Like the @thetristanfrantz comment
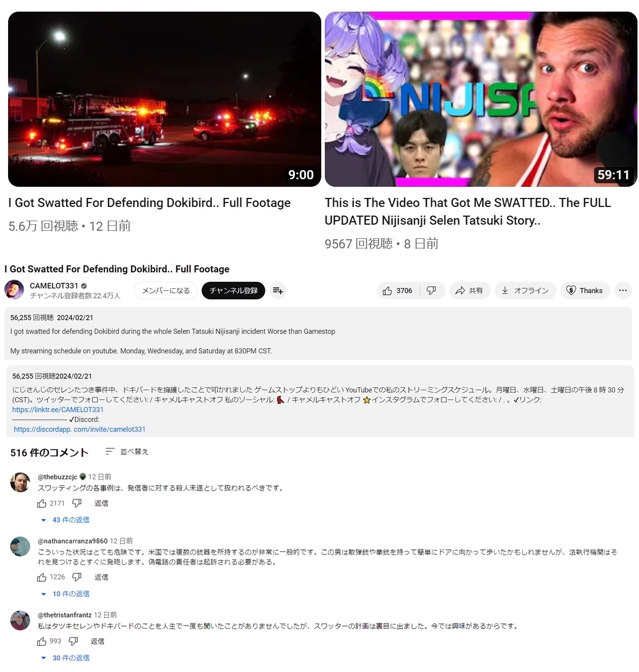The image size is (639, 672). click(42, 641)
